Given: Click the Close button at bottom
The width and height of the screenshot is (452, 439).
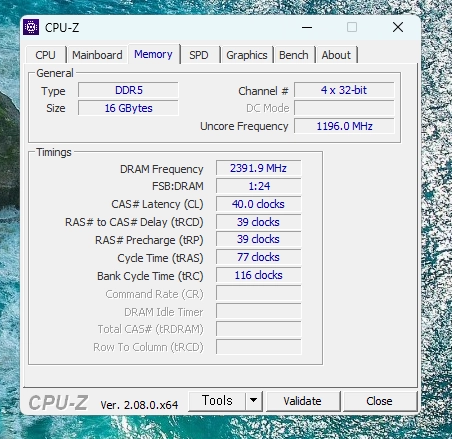Looking at the screenshot, I should [379, 401].
